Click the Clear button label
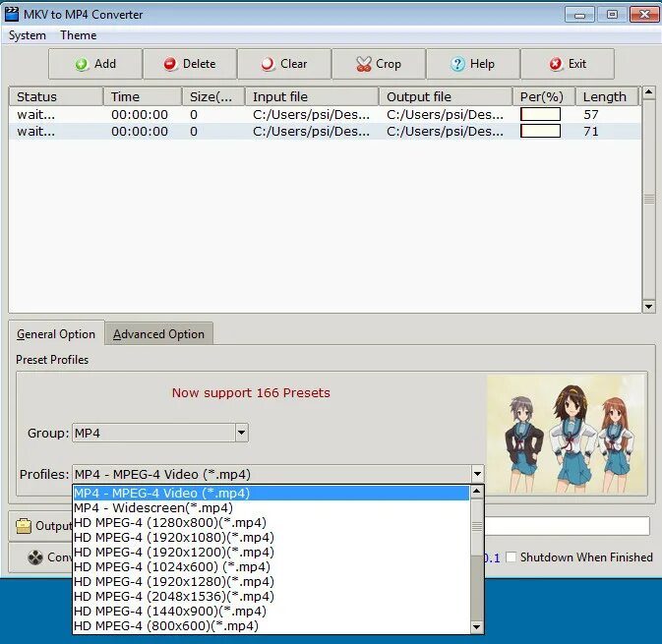 pyautogui.click(x=294, y=64)
